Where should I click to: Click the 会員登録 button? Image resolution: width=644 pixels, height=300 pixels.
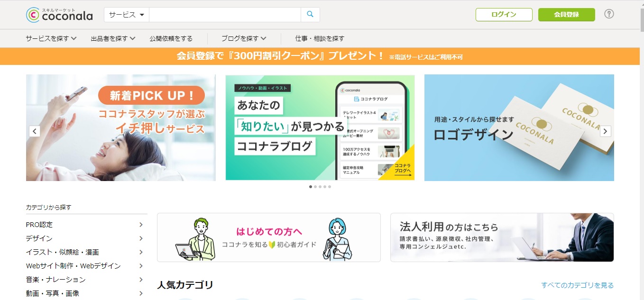[567, 15]
